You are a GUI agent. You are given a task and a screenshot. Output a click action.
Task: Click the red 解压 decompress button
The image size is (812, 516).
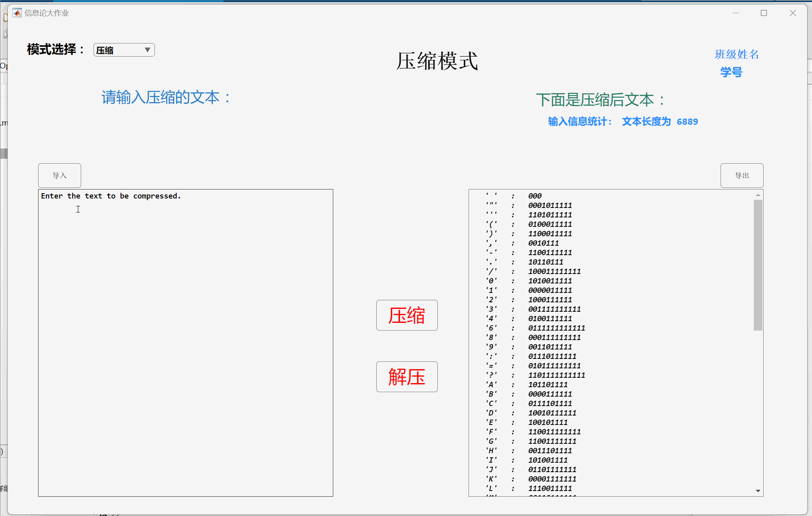(407, 377)
